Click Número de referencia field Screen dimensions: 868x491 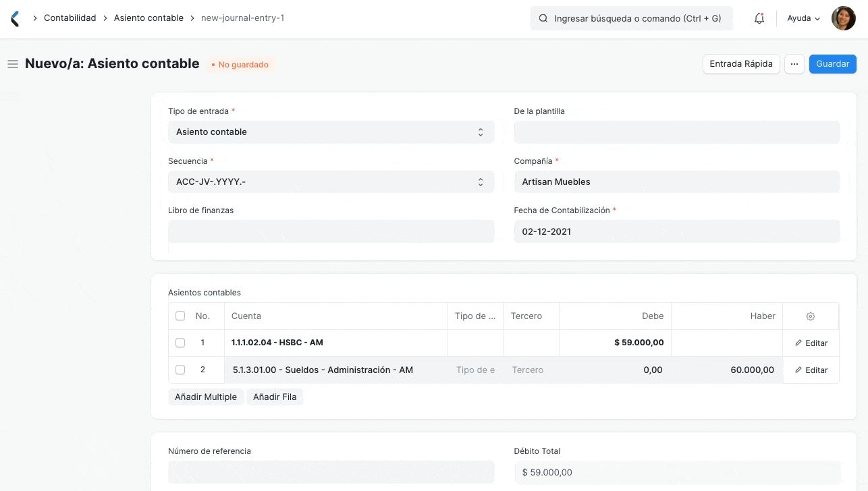pyautogui.click(x=331, y=472)
